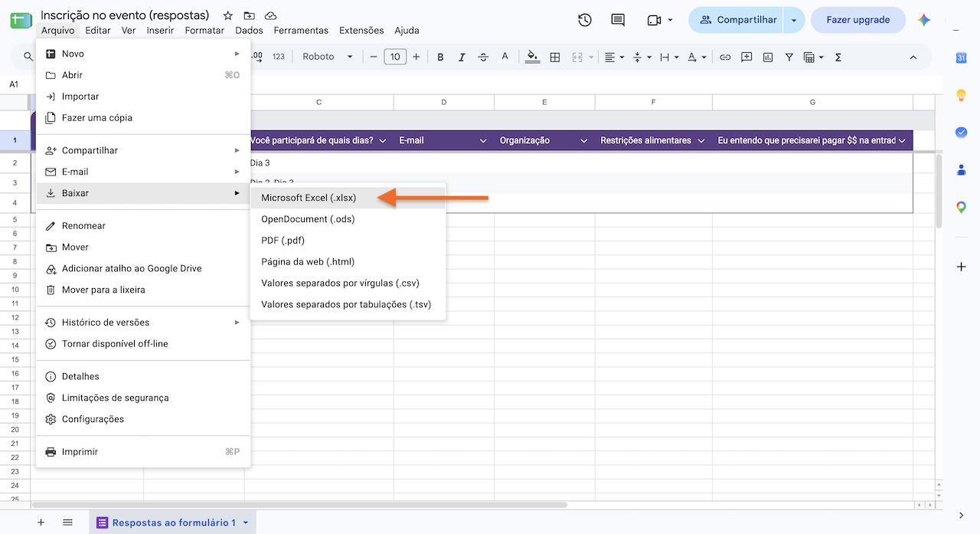Click Imprimir in the menu

(x=143, y=452)
